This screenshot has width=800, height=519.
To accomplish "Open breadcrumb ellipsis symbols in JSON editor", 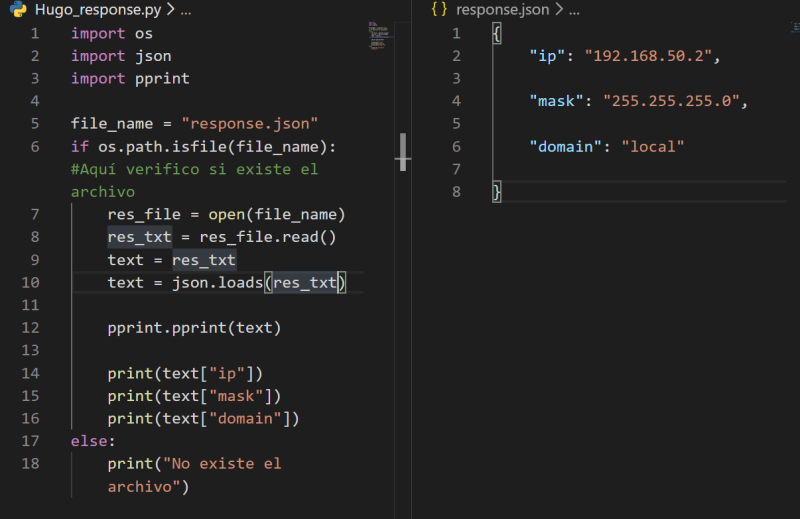I will [x=573, y=9].
